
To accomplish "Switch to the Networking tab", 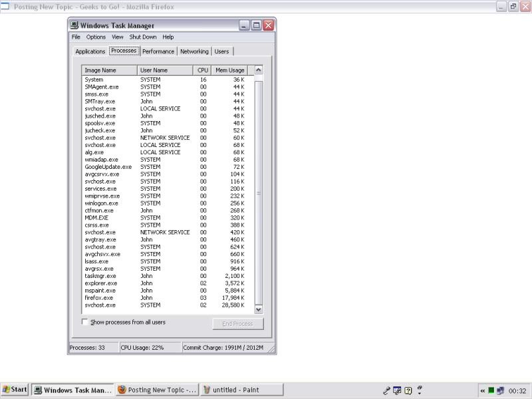I will [x=194, y=51].
